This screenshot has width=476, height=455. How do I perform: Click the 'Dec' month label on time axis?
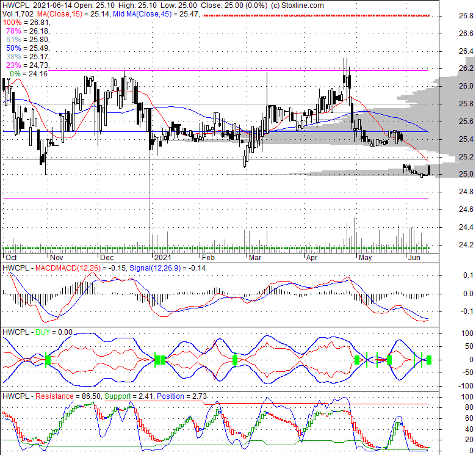pos(107,258)
